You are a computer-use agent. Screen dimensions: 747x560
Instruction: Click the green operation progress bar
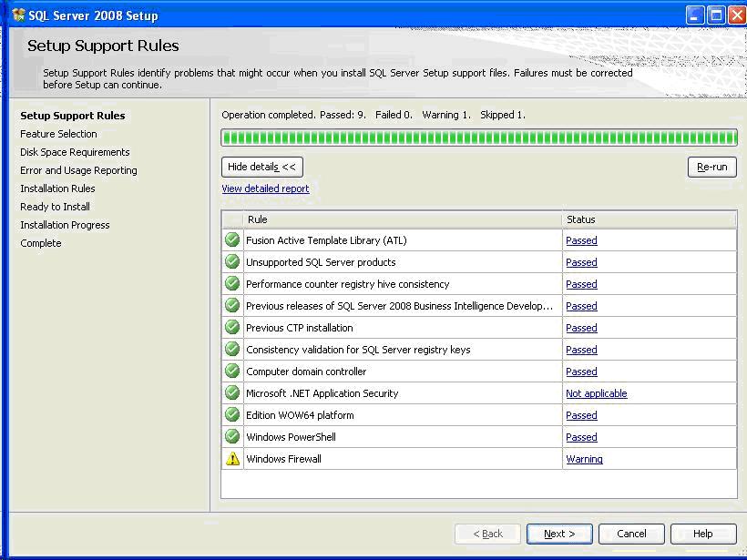(x=479, y=137)
